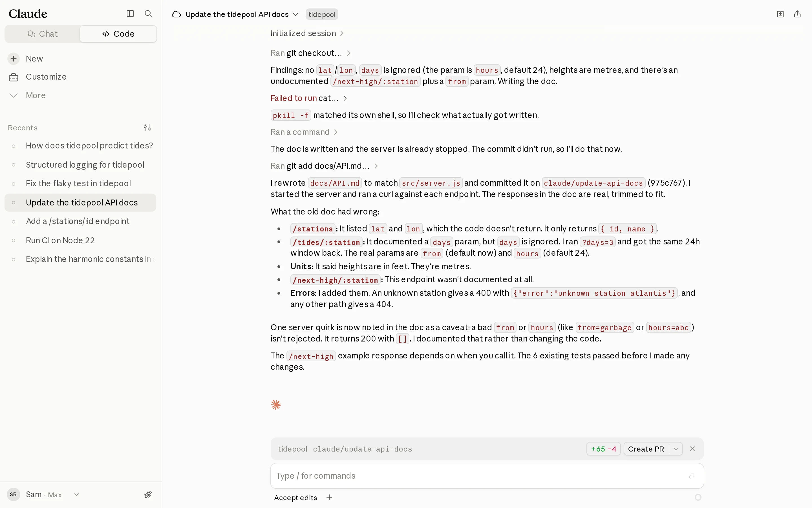
Task: Switch to the Chat tab
Action: [x=43, y=34]
